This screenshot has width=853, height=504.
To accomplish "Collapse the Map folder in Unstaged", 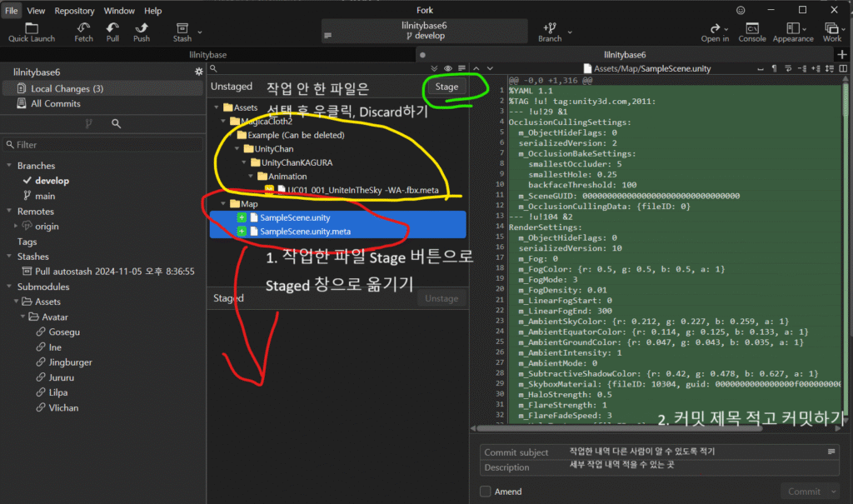I will 221,203.
